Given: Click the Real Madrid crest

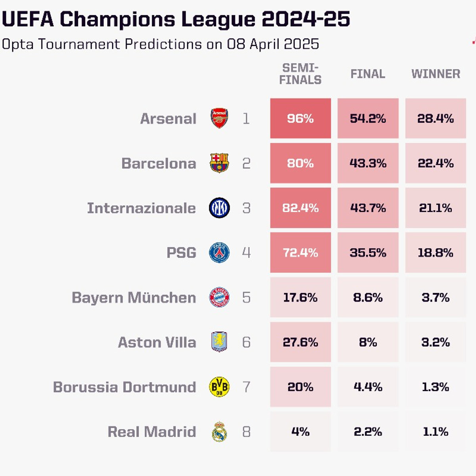Looking at the screenshot, I should pyautogui.click(x=219, y=432).
